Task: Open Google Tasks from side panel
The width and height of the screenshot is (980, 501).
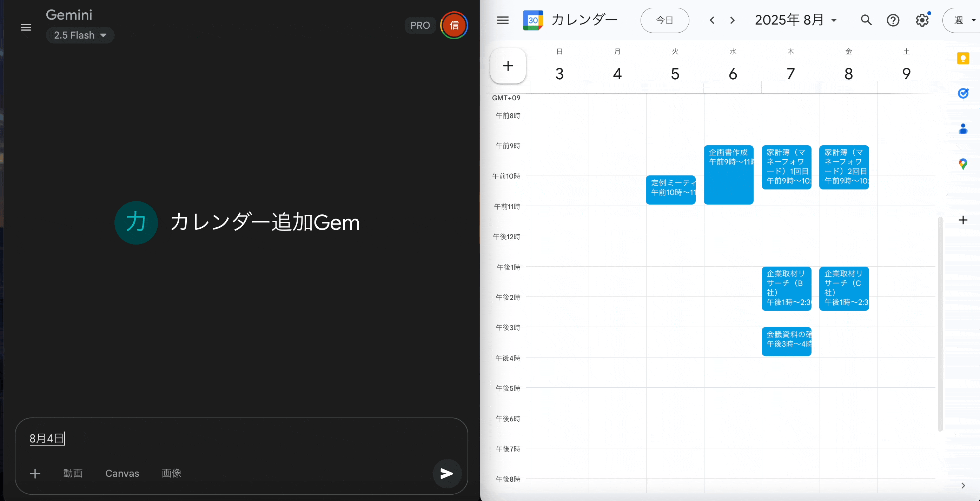Action: (x=963, y=93)
